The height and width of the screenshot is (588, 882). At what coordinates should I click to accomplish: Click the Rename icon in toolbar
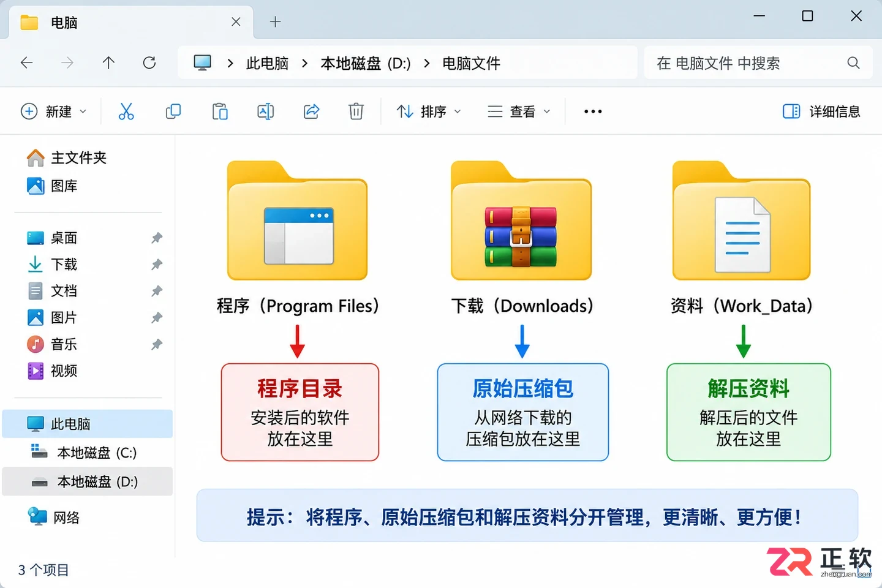pyautogui.click(x=266, y=111)
